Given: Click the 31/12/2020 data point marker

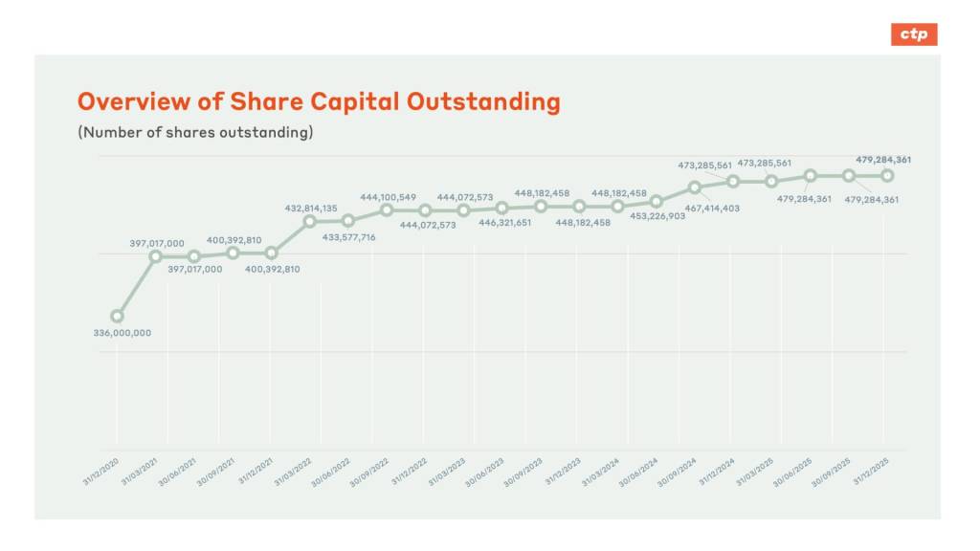Looking at the screenshot, I should (117, 316).
